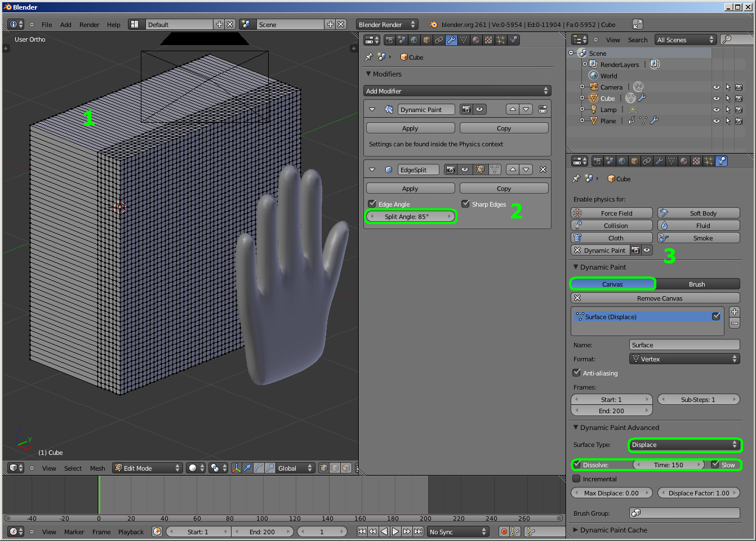Click the Split Angle 85° slider
The width and height of the screenshot is (756, 541).
tap(410, 217)
